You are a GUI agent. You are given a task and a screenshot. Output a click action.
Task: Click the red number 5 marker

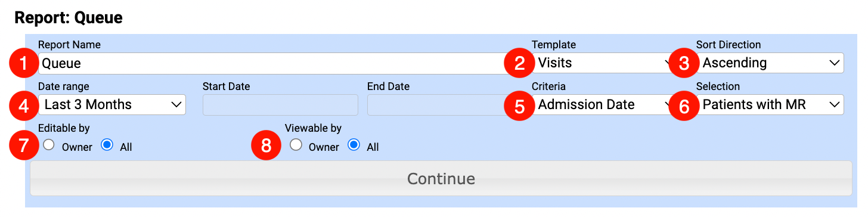pos(519,105)
